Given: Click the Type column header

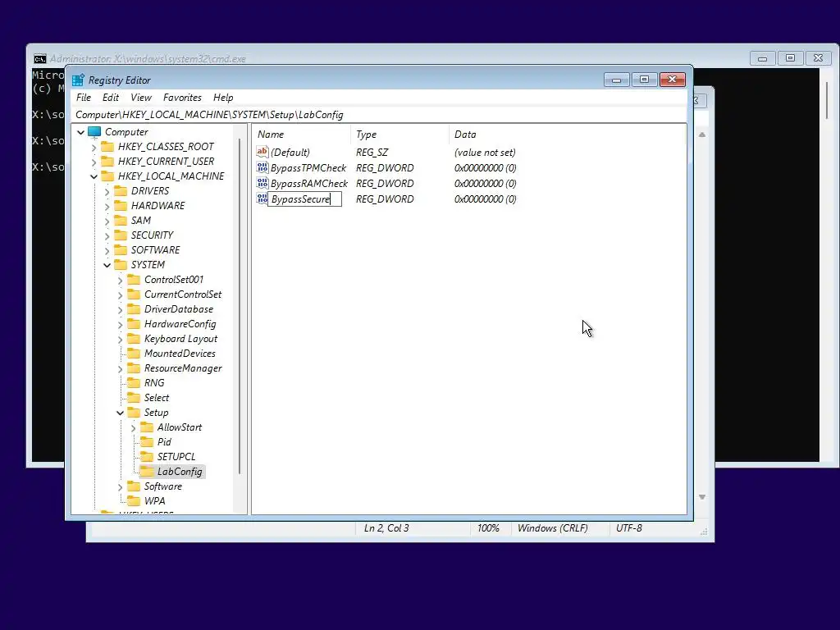Looking at the screenshot, I should click(x=399, y=135).
